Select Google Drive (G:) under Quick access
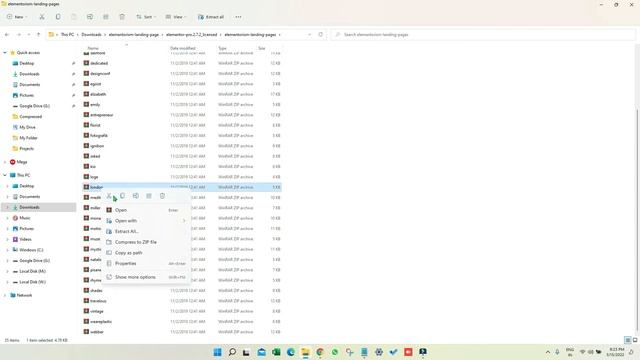 point(34,106)
